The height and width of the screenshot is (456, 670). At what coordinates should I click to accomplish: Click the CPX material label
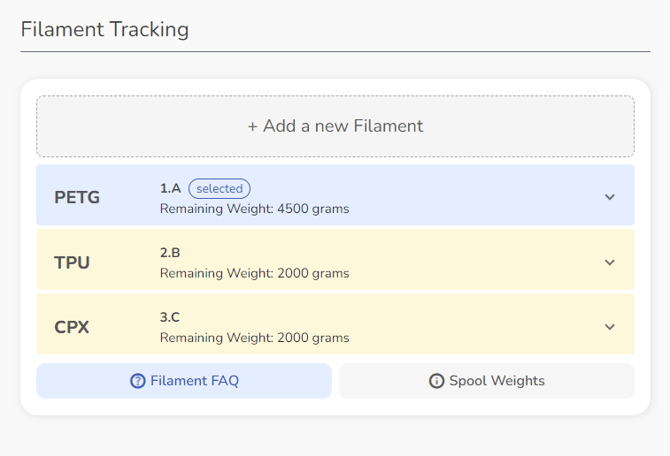point(72,327)
